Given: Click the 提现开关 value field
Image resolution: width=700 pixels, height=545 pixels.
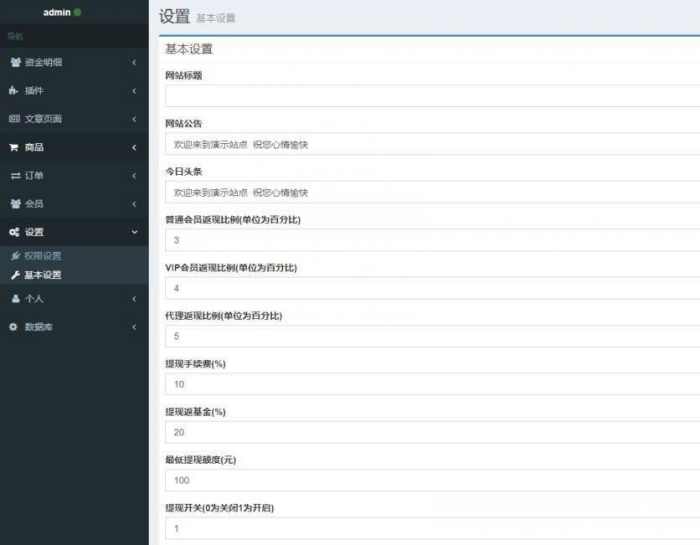Looking at the screenshot, I should pos(432,528).
